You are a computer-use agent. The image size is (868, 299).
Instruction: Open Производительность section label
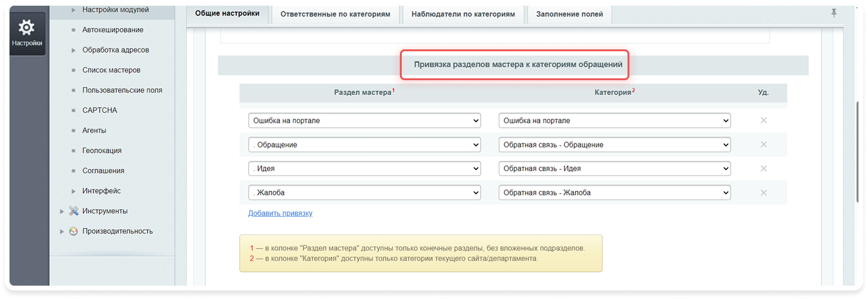pyautogui.click(x=118, y=231)
